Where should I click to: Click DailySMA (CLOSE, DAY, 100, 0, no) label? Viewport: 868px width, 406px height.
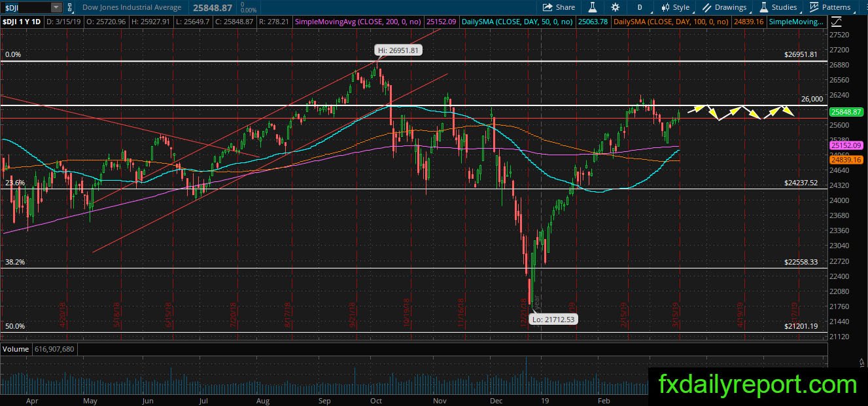[x=672, y=22]
